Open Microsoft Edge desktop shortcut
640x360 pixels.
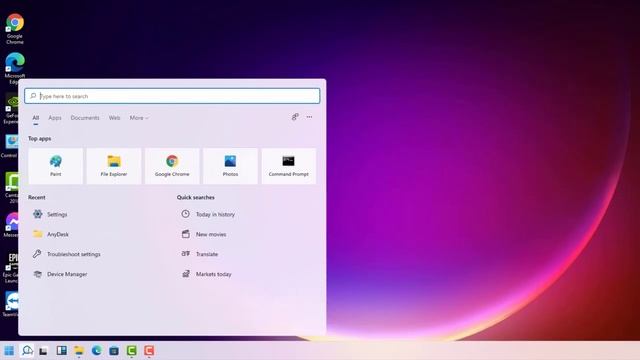pyautogui.click(x=15, y=68)
